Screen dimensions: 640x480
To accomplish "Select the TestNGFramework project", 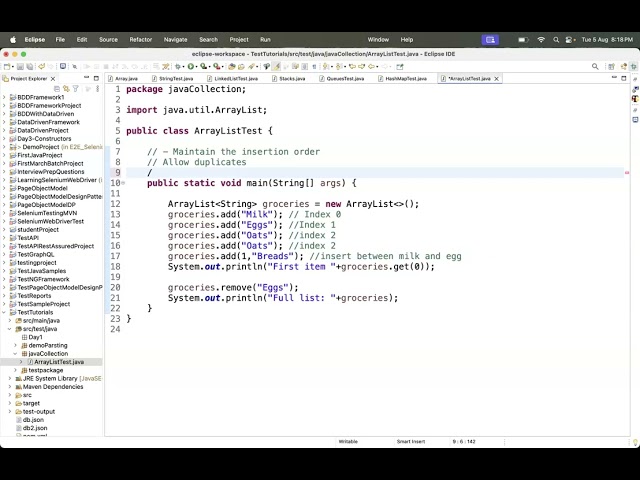I will tap(43, 279).
